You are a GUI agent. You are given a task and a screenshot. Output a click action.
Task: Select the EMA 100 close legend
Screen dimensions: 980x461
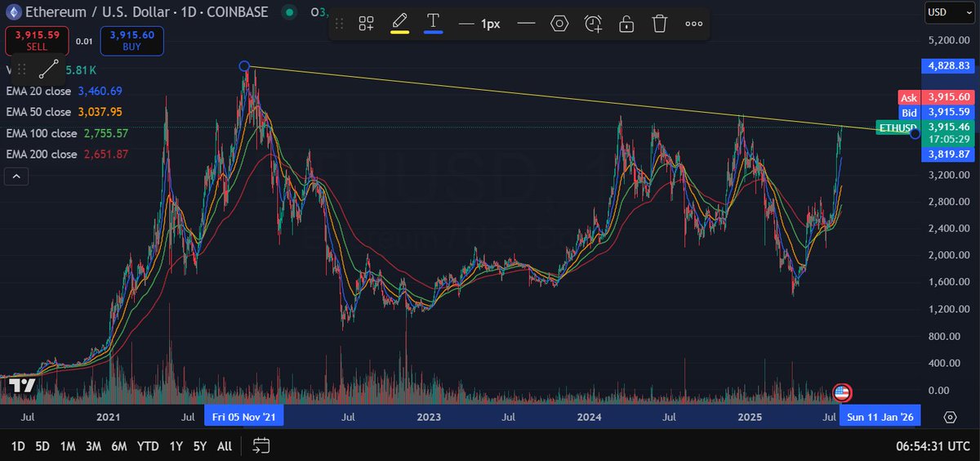click(68, 132)
